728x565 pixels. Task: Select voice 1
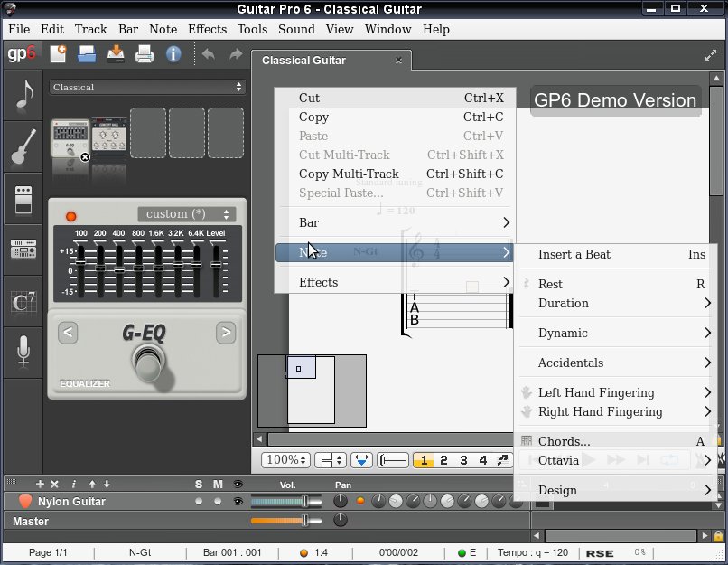coord(424,460)
